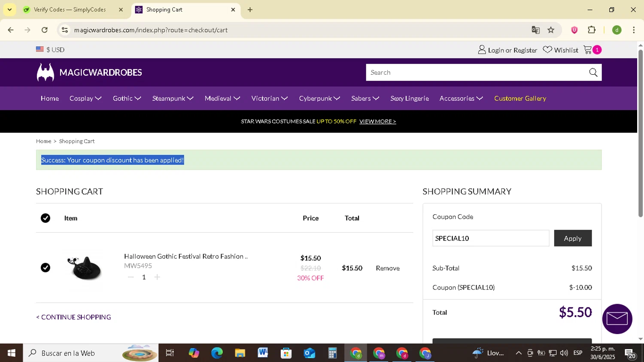Decrease item quantity with minus
This screenshot has height=362, width=644.
click(131, 277)
